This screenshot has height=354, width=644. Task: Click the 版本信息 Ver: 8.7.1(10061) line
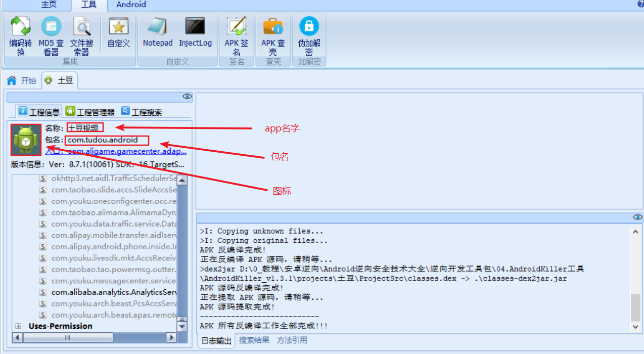pyautogui.click(x=98, y=164)
